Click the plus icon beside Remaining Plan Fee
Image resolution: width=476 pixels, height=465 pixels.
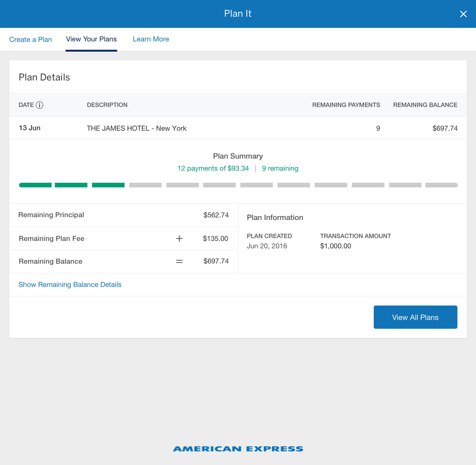coord(179,238)
